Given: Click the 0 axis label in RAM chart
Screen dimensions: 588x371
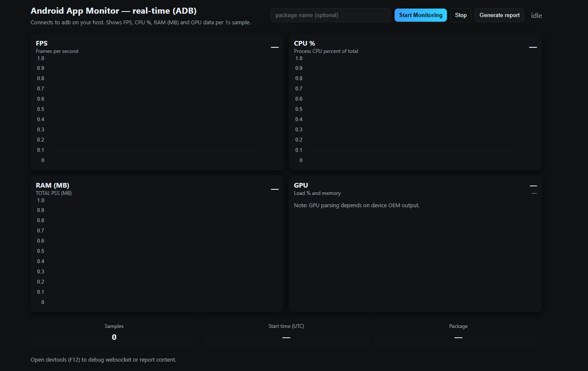Looking at the screenshot, I should pyautogui.click(x=43, y=303).
